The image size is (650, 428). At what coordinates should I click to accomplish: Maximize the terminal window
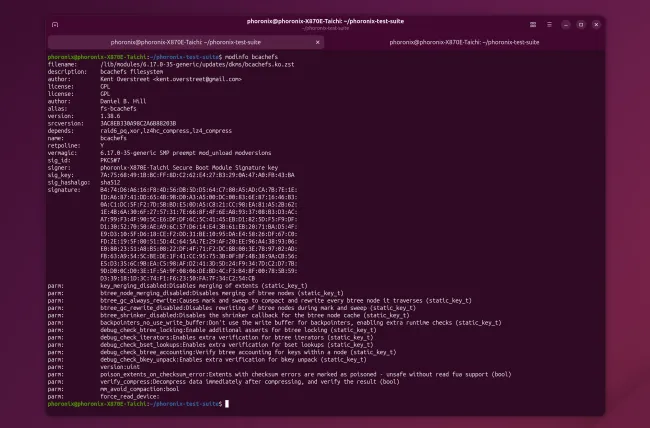point(581,25)
